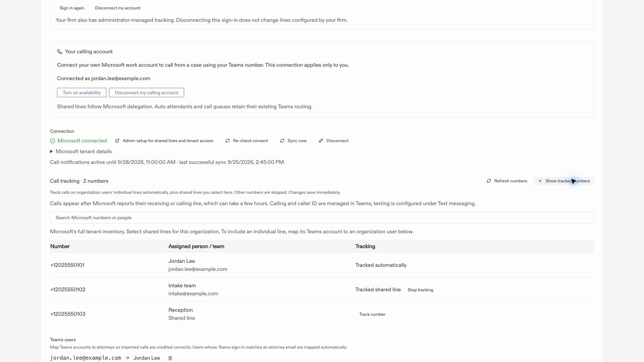Click Tracked shared line status

pyautogui.click(x=378, y=290)
